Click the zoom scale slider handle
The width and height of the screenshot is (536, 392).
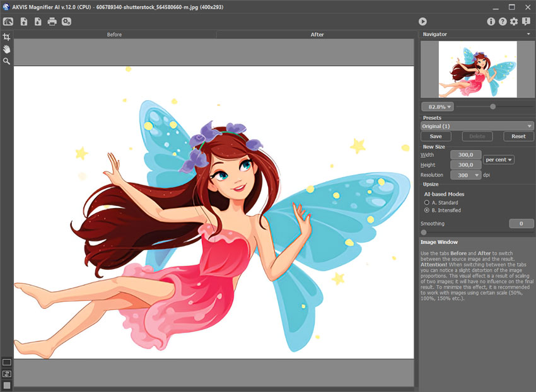tap(492, 107)
